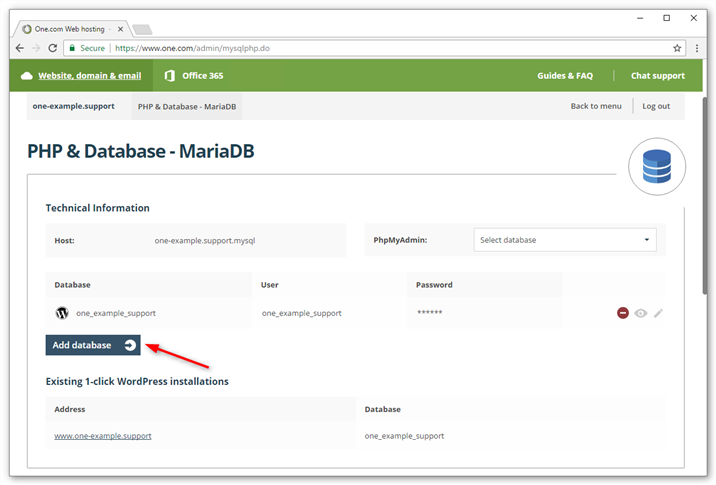Click the Address column header
The height and width of the screenshot is (485, 716).
pos(69,409)
